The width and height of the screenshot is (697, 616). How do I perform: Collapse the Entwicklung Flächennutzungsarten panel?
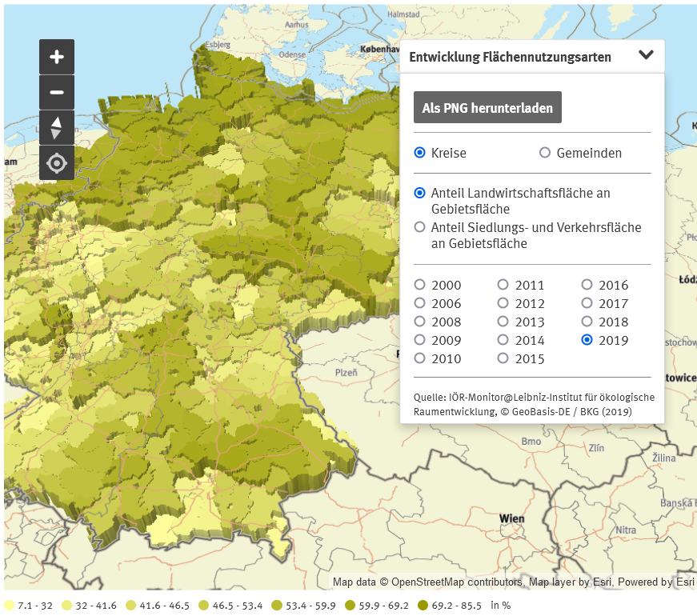(x=647, y=56)
